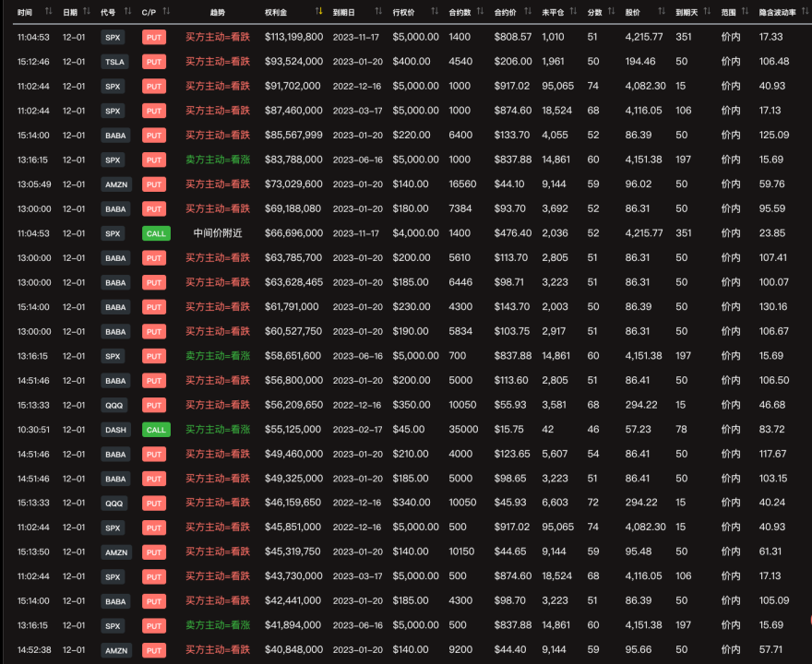Select the 中间价附近 trend cell
This screenshot has width=812, height=664.
pos(218,233)
